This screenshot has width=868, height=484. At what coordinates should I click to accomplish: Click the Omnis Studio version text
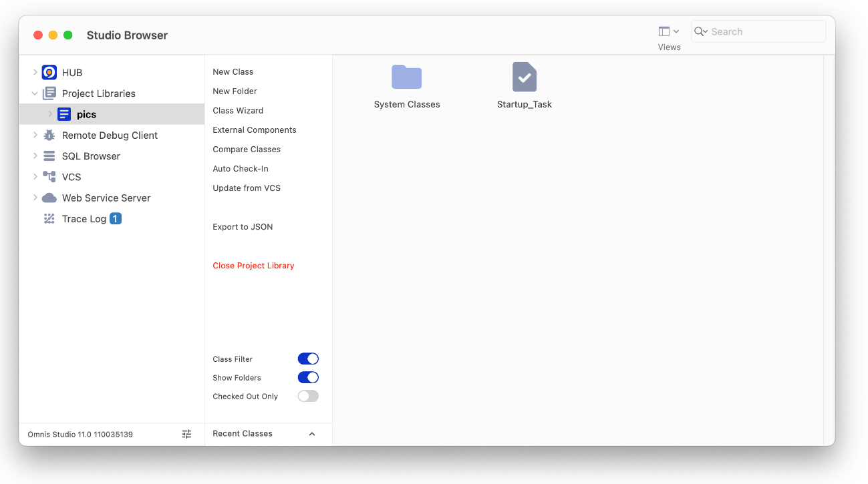coord(80,434)
